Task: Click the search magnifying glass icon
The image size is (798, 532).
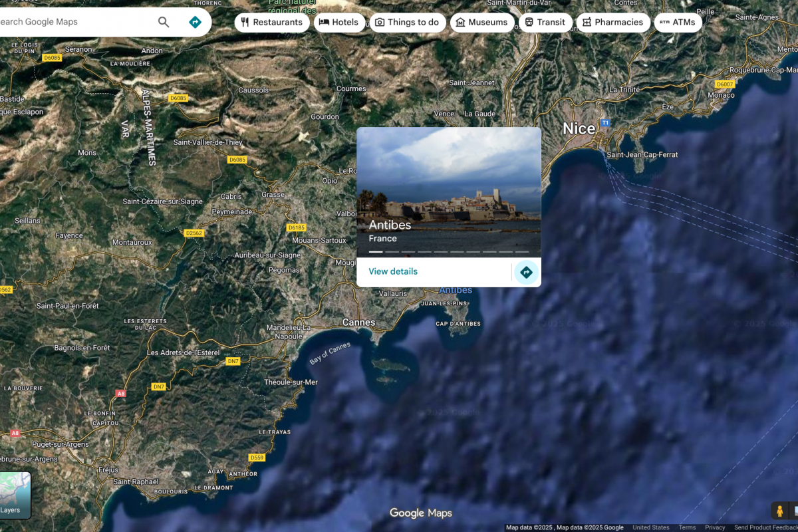Action: coord(164,22)
